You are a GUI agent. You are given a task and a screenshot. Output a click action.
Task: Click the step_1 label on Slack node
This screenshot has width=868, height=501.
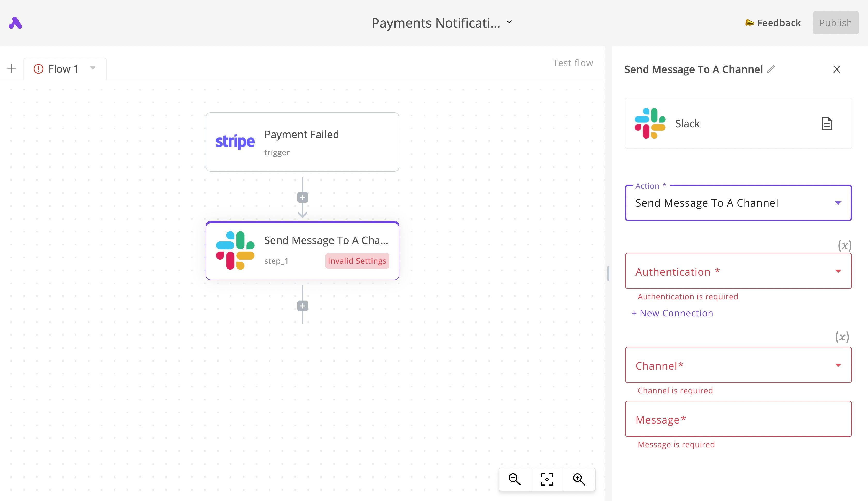(x=276, y=261)
